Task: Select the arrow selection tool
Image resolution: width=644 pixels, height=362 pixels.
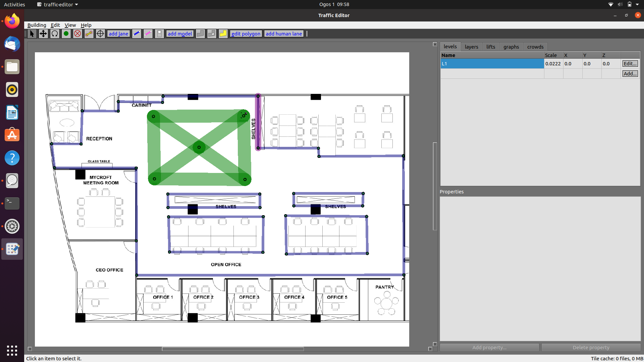Action: click(x=32, y=34)
